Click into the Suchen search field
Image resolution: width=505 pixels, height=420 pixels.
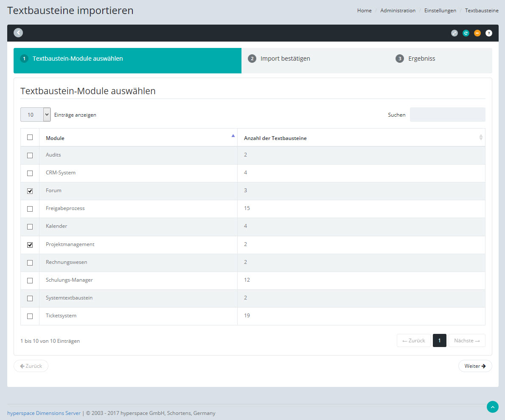click(x=447, y=115)
